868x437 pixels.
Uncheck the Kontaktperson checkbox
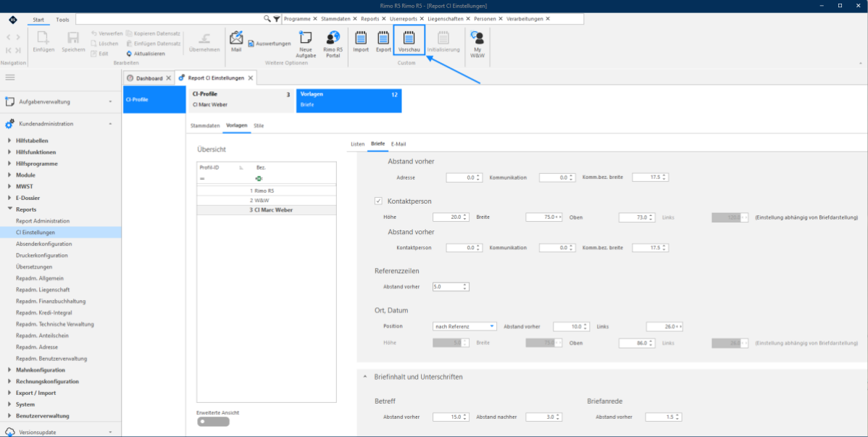click(379, 201)
